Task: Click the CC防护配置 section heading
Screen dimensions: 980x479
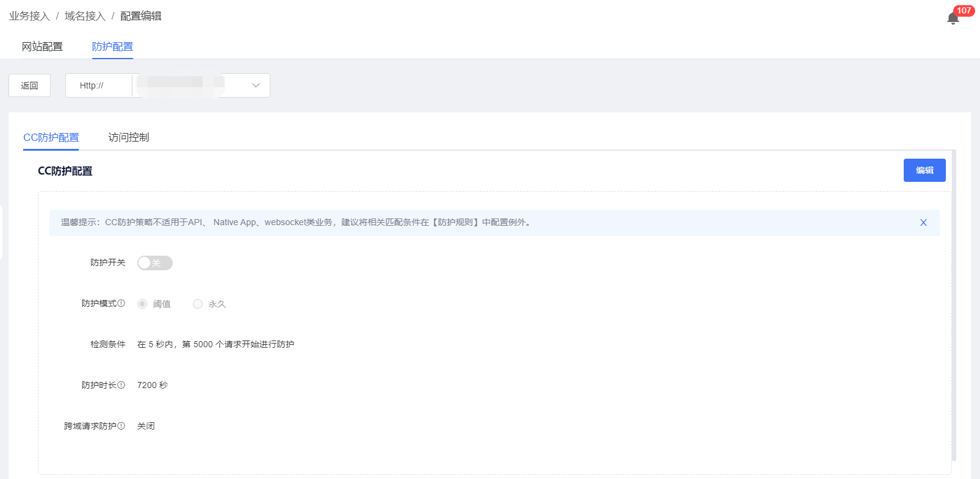Action: coord(65,171)
